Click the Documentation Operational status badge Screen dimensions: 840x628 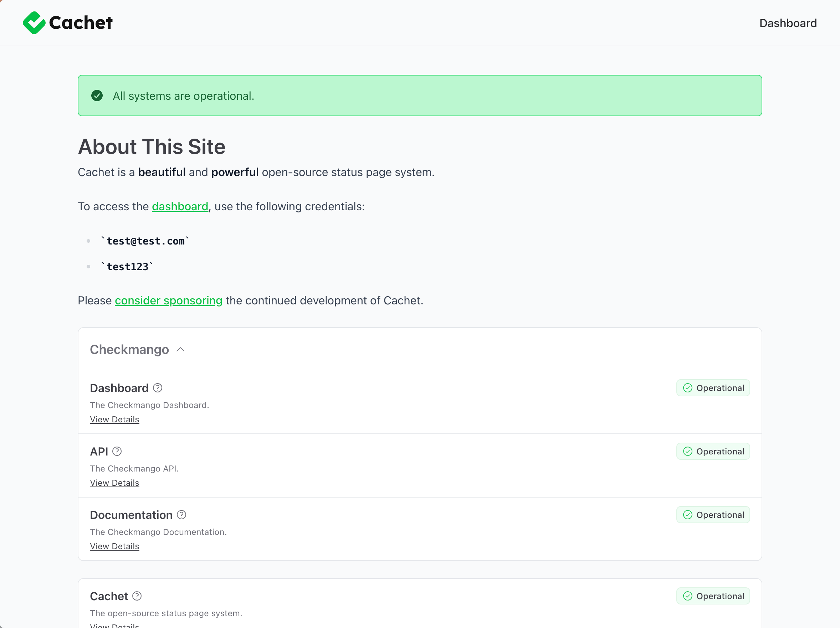713,514
